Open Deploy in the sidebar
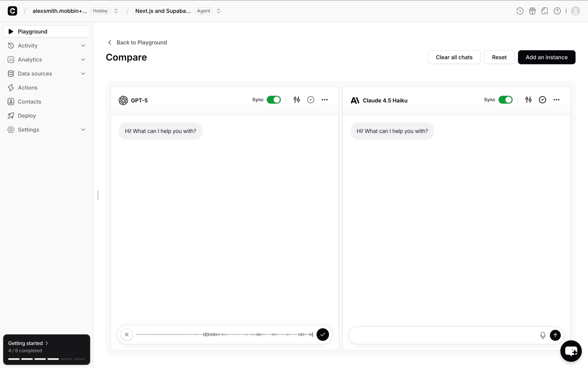Image resolution: width=588 pixels, height=368 pixels. coord(47,116)
